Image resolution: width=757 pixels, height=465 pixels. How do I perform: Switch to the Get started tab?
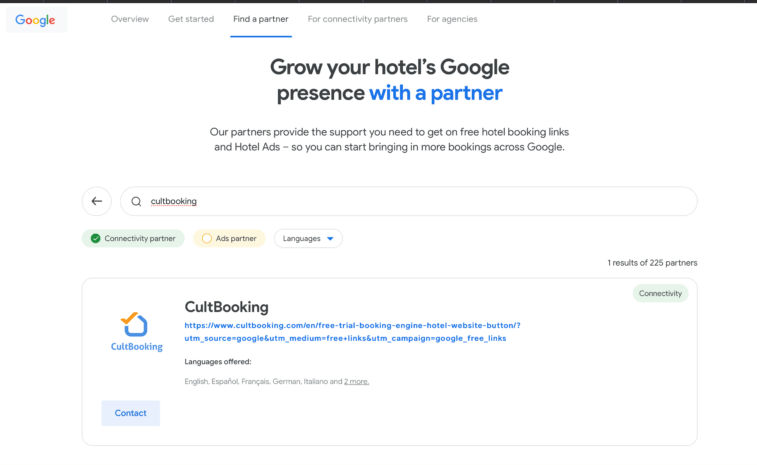click(191, 19)
